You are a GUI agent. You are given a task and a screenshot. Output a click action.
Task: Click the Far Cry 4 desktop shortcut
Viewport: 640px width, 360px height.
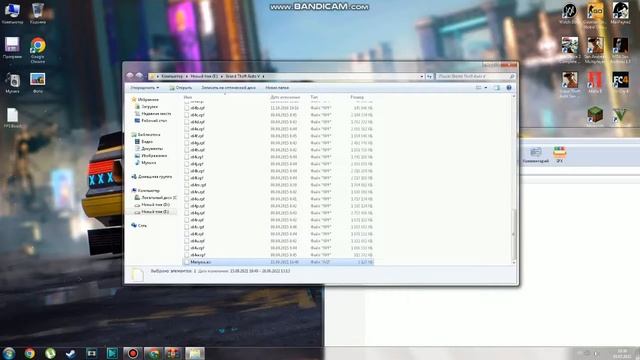tap(620, 83)
